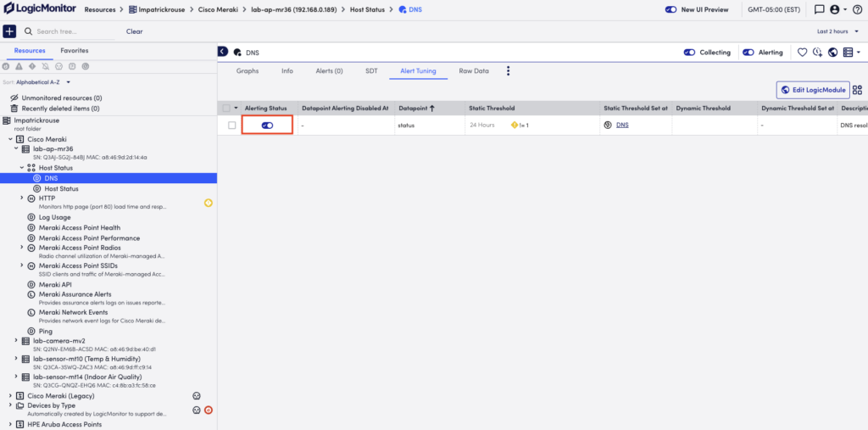Click the red alert badge on Devices by Type

click(209, 410)
